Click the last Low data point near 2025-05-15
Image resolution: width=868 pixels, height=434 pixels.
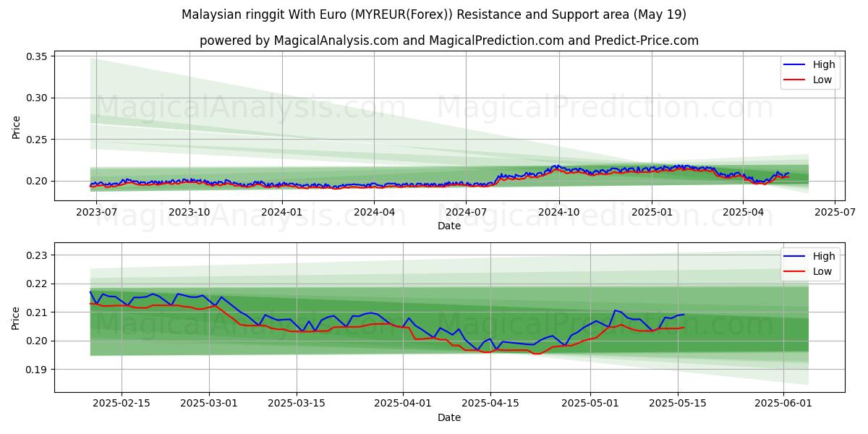coord(684,327)
